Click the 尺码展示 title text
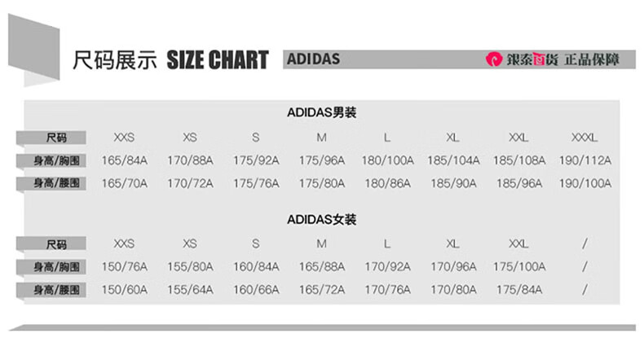The image size is (644, 342). 115,60
